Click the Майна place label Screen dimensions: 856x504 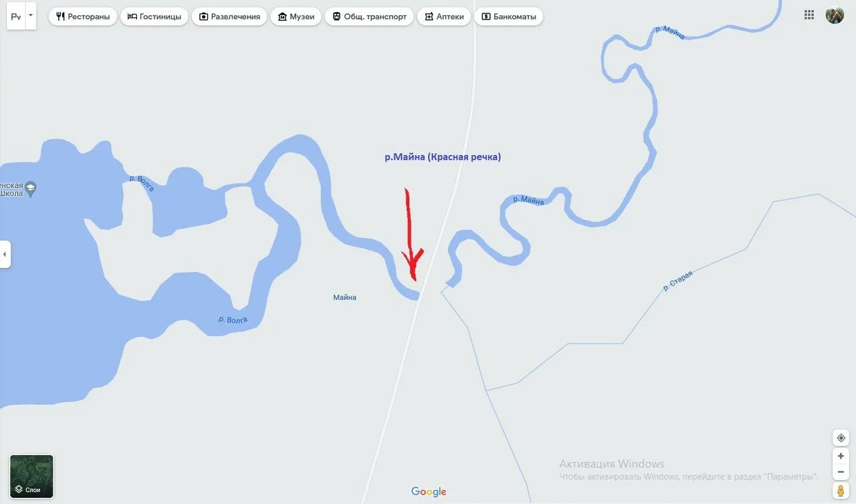[x=345, y=297]
